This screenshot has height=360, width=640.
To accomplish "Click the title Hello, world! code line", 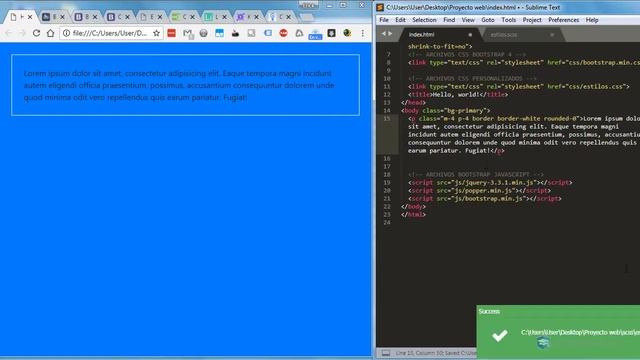I will click(x=458, y=95).
